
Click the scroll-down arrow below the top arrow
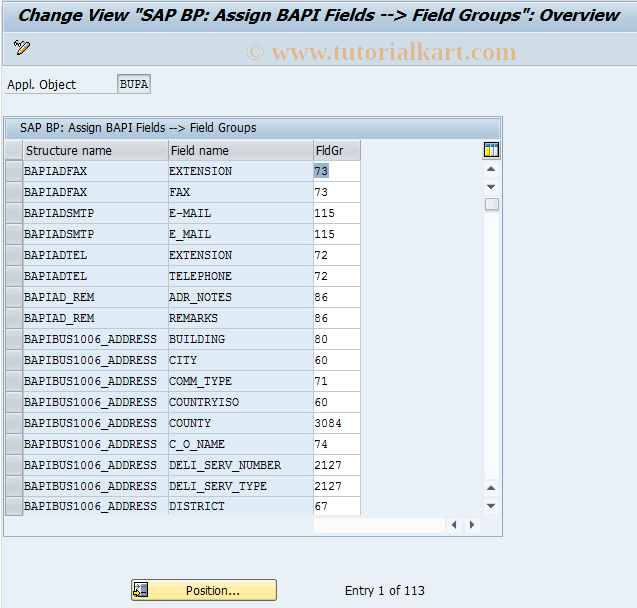pyautogui.click(x=491, y=187)
